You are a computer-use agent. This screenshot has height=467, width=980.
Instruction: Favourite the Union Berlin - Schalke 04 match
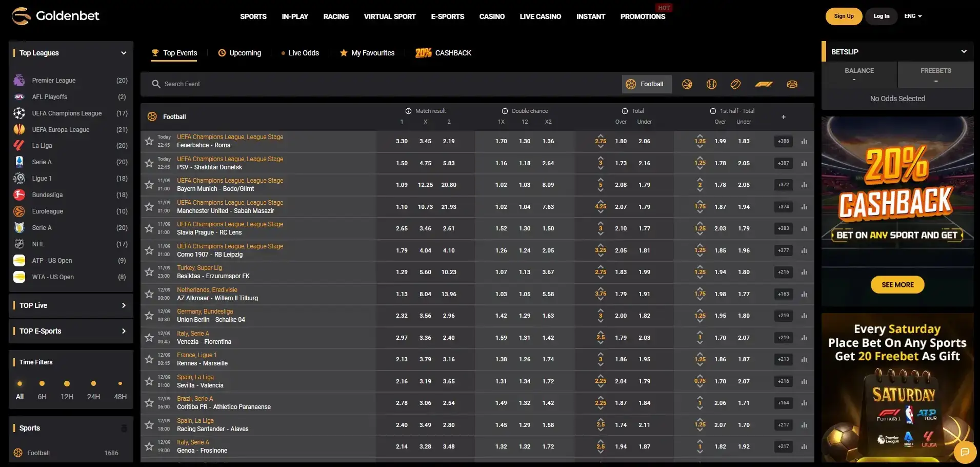coord(149,315)
